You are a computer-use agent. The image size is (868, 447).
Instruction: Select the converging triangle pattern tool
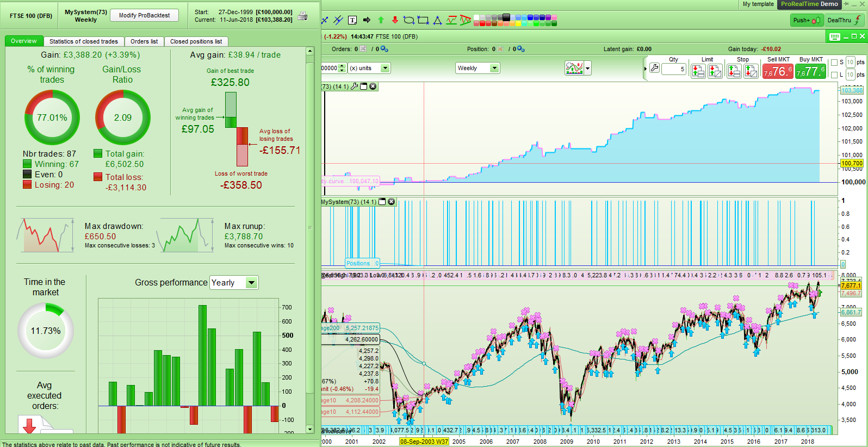click(466, 20)
